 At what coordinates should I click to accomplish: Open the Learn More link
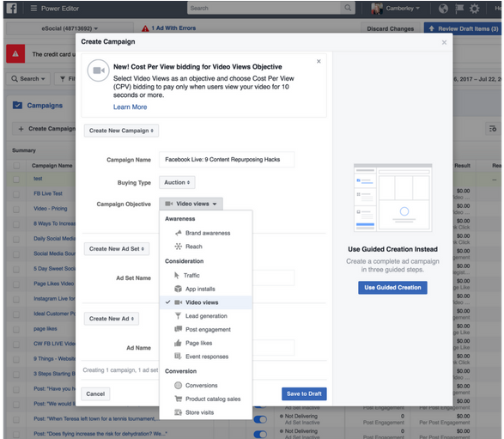coord(130,107)
